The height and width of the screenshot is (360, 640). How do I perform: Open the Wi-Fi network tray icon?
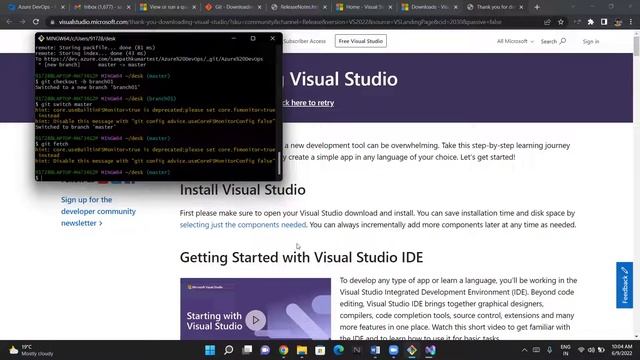click(x=581, y=350)
